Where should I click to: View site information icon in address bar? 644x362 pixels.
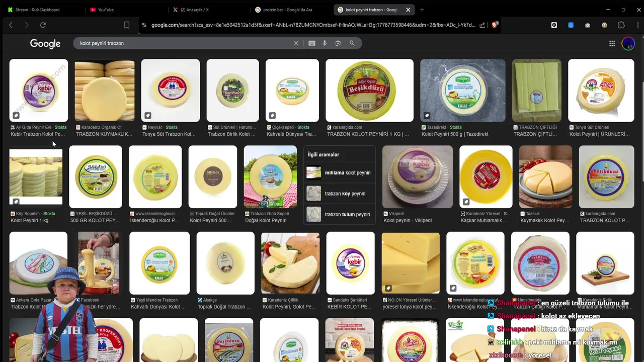pos(144,25)
